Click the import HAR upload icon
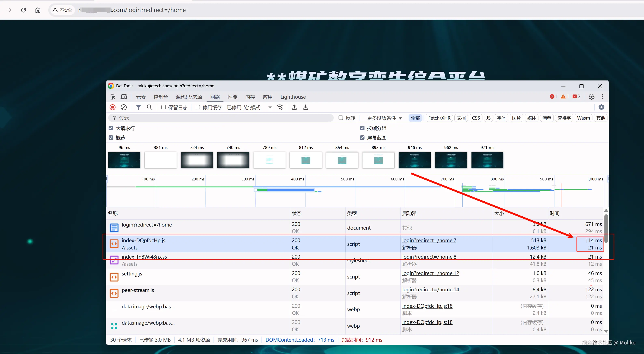Screen dimensions: 644x354 [294, 107]
